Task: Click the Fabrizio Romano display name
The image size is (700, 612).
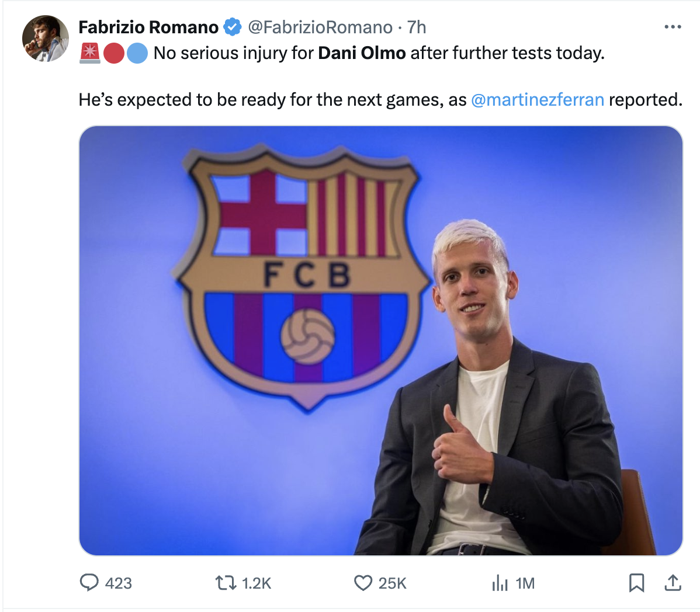Action: [148, 27]
